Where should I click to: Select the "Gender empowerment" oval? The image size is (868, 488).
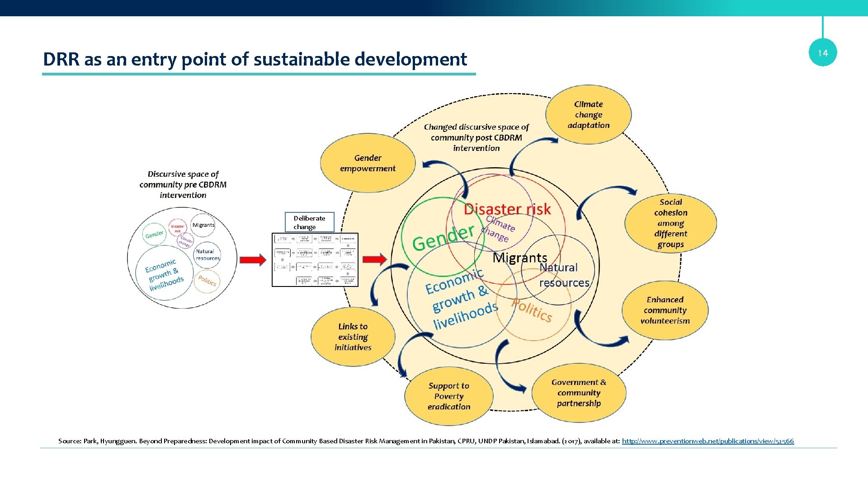coord(368,163)
